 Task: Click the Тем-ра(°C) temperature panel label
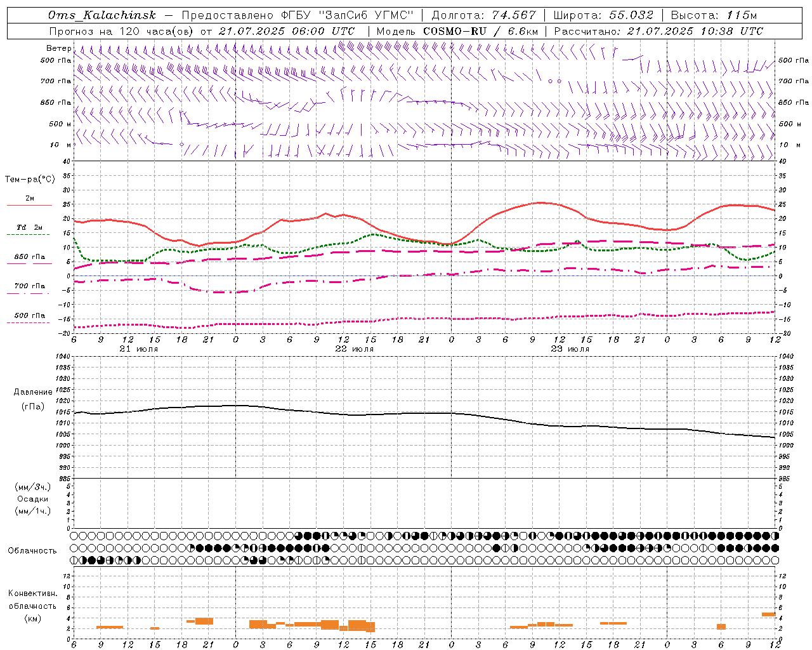[30, 180]
